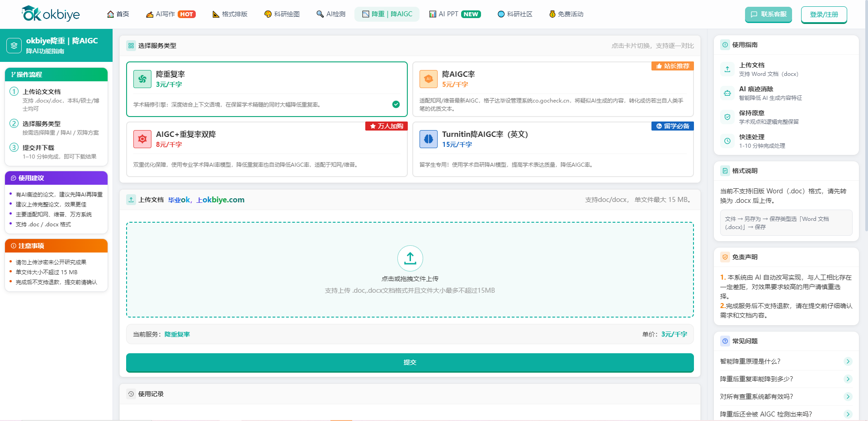Viewport: 868px width, 421px height.
Task: Click the 单价 value 3元/千字
Action: point(674,334)
